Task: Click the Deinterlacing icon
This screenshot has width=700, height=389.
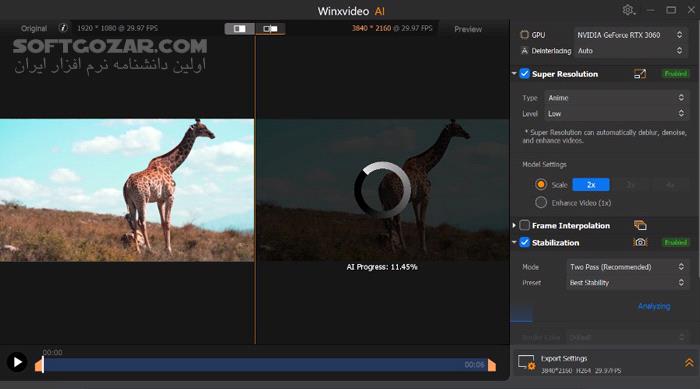Action: 525,51
